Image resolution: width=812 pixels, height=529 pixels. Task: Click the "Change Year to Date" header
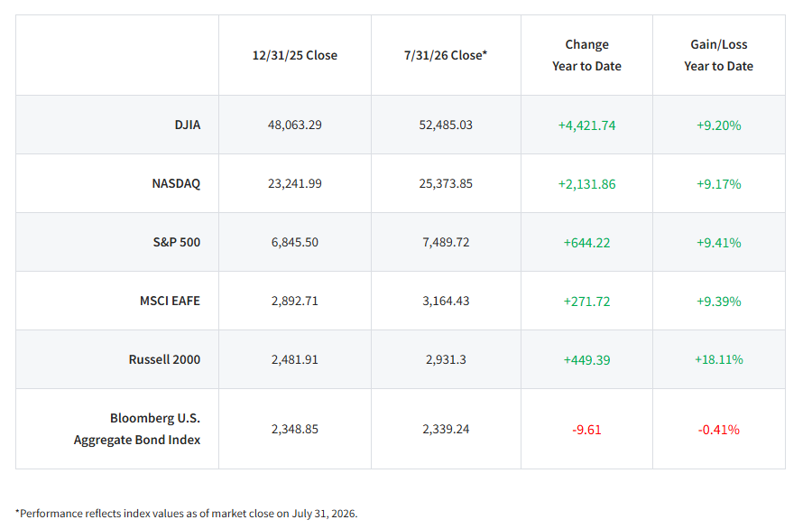click(x=586, y=55)
